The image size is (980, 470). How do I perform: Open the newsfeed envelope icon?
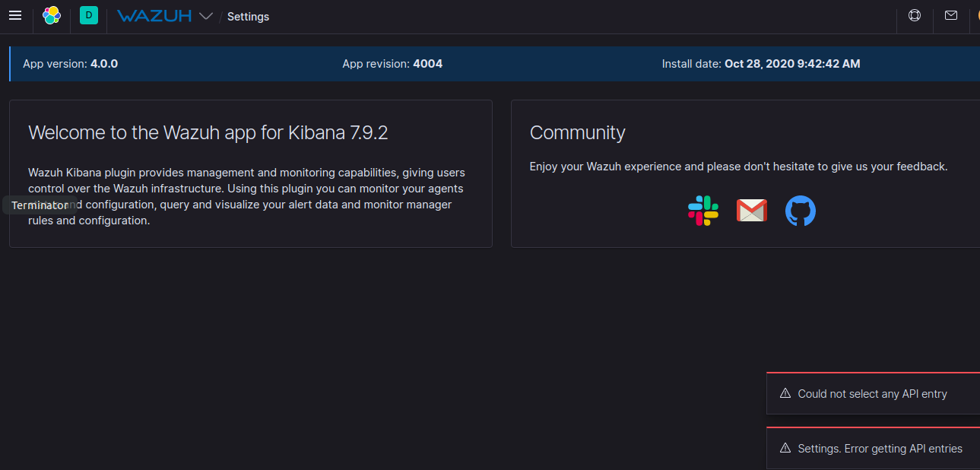click(951, 14)
